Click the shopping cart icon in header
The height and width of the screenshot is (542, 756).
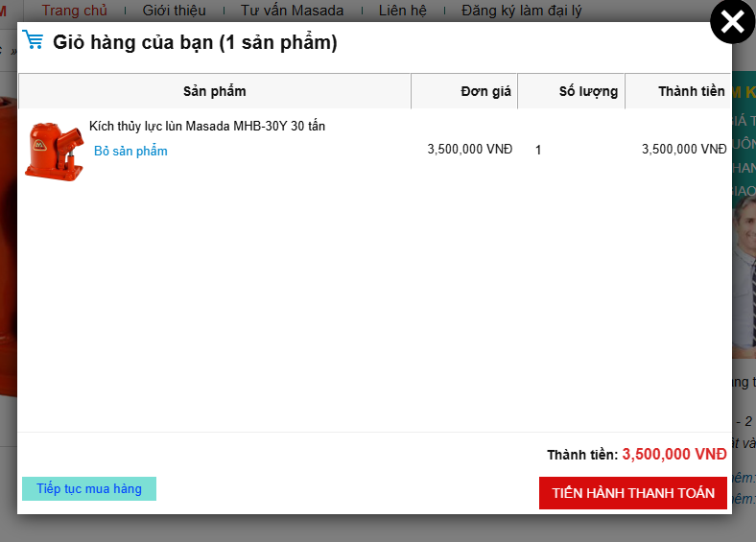click(x=33, y=40)
